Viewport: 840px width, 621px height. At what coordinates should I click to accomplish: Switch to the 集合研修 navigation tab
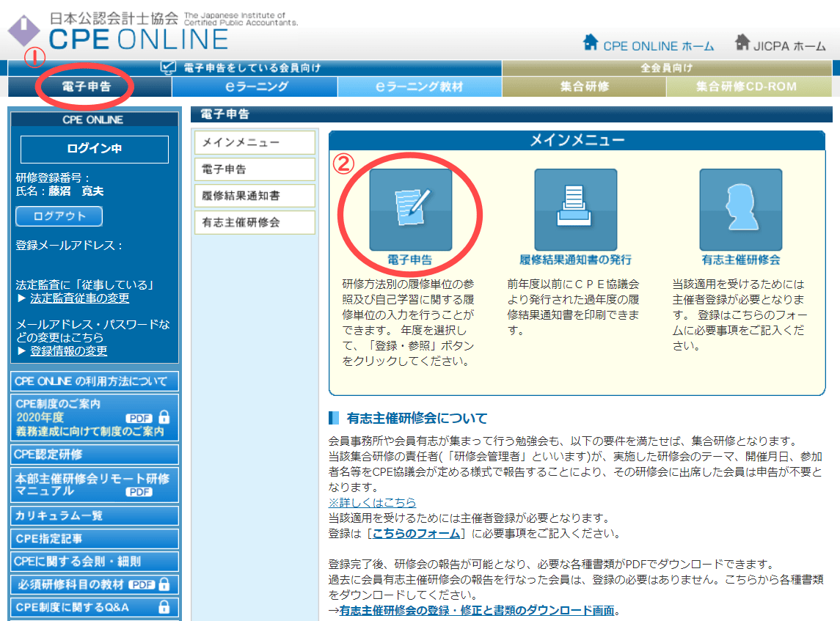click(585, 87)
